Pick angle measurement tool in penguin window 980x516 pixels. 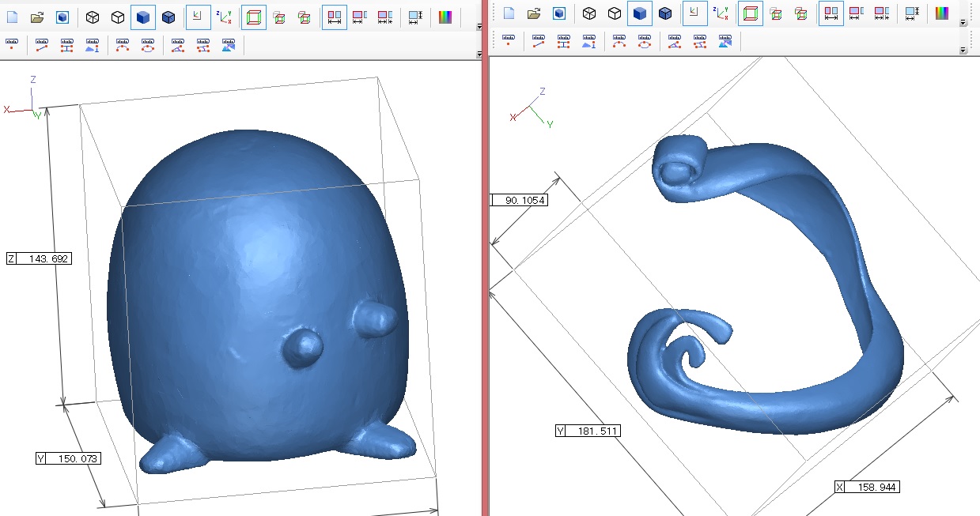[x=178, y=45]
